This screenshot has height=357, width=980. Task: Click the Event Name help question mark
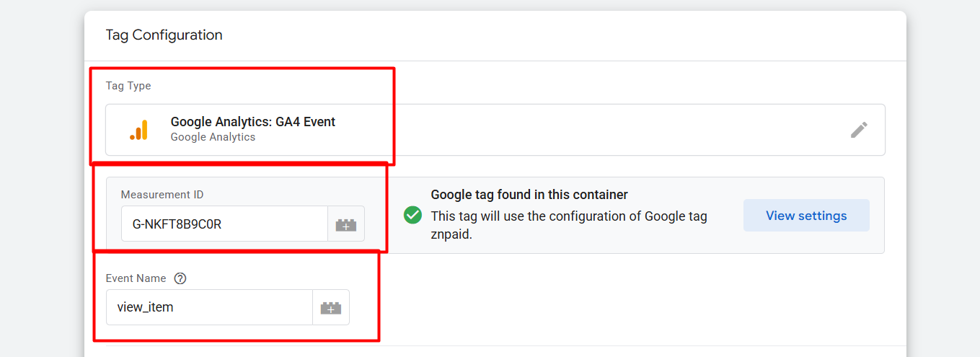pos(180,278)
